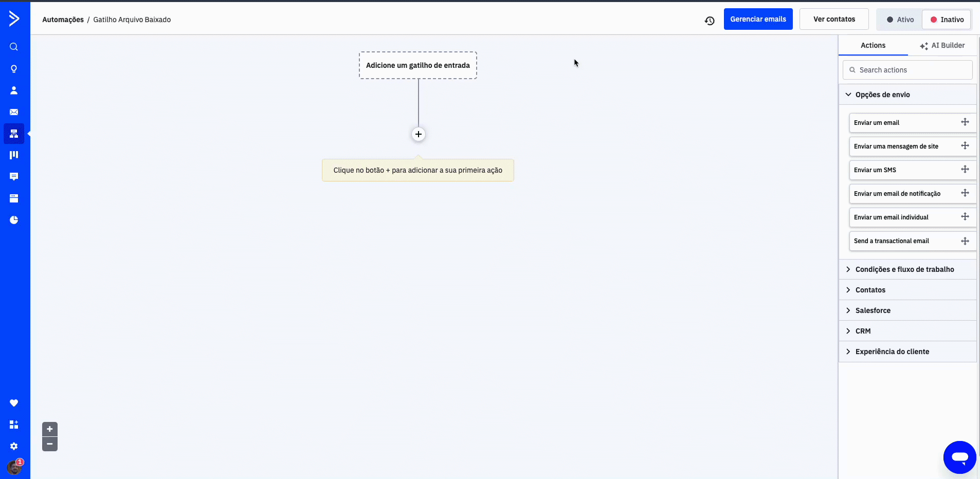Expand the Salesforce actions section
This screenshot has width=980, height=479.
[x=873, y=310]
